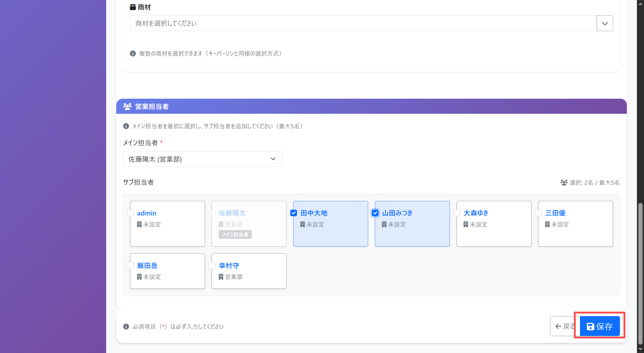Screen dimensions: 644x353
Task: Click the info icon about multiple 商材 selection
Action: pyautogui.click(x=133, y=54)
